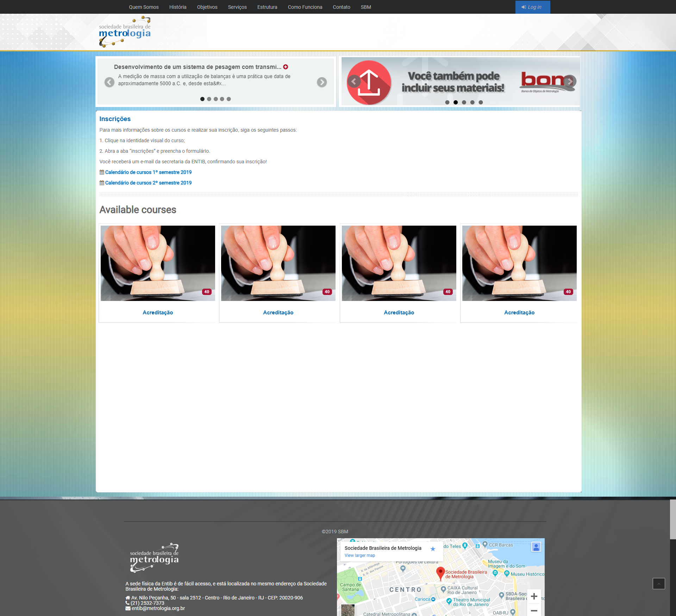Show previous banner in materials carousel

354,81
